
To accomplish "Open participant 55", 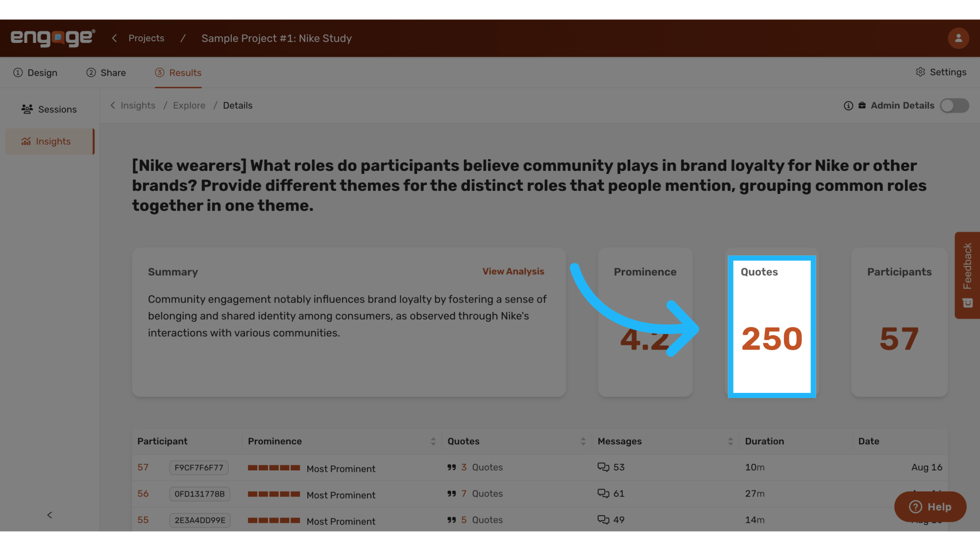I will click(x=143, y=520).
